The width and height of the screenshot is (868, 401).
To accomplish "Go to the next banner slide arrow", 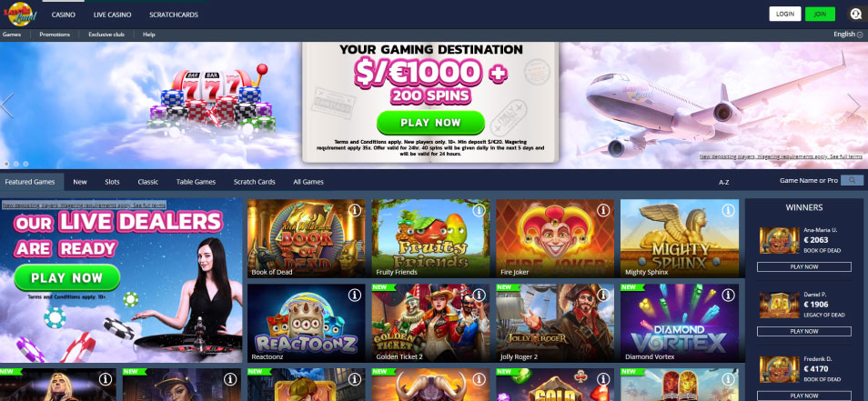I will (x=853, y=105).
